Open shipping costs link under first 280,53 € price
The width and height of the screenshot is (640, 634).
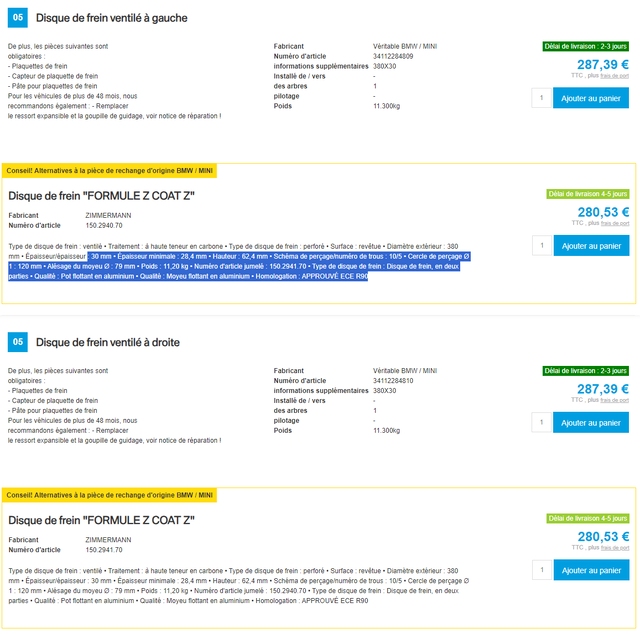click(x=615, y=223)
